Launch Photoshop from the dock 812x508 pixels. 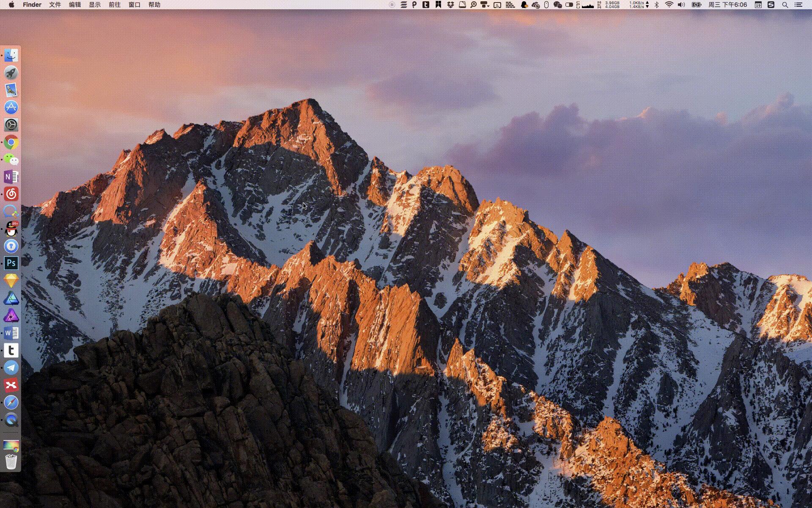point(11,263)
